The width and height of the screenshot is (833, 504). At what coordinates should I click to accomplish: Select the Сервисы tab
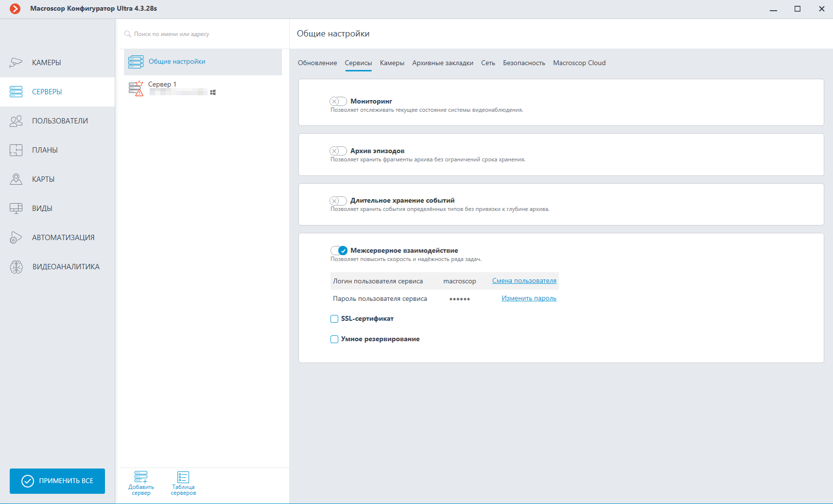[359, 63]
